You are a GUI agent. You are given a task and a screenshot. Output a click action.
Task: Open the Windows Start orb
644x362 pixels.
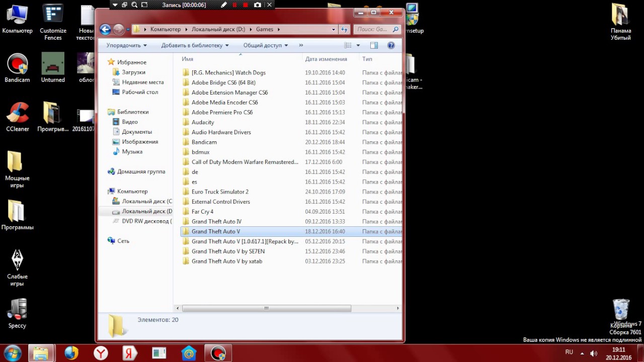click(12, 353)
